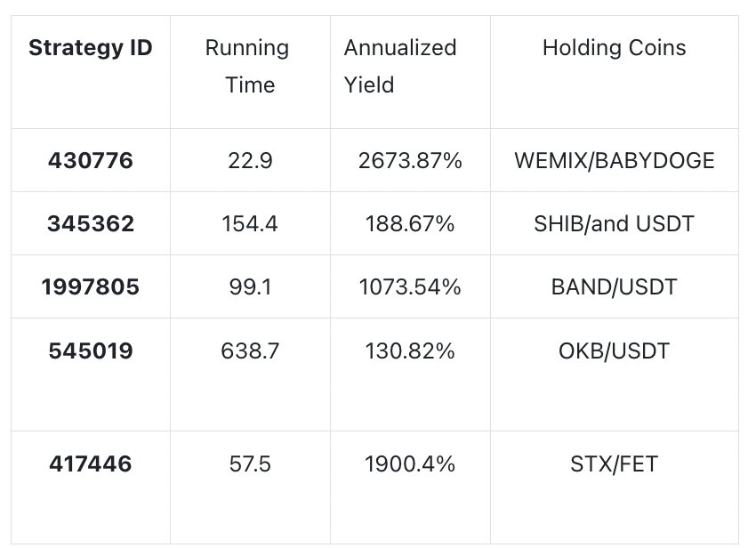Screen dimensions: 756x548
Task: Select the STX/FET pair cell
Action: [614, 464]
